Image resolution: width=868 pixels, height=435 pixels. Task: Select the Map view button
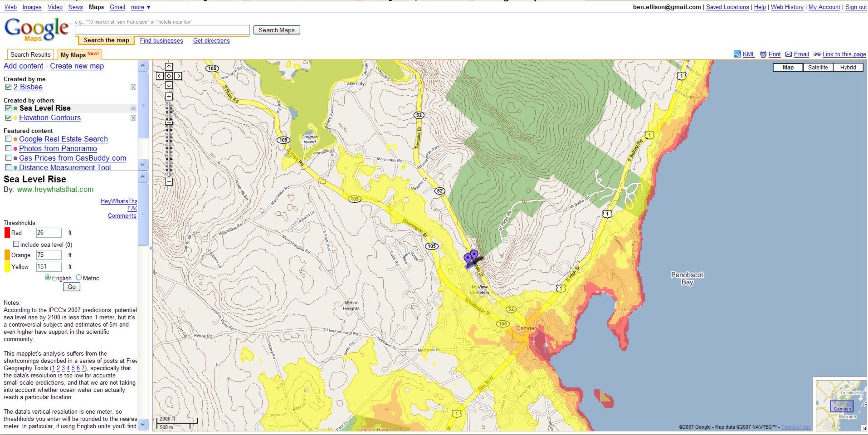[788, 68]
